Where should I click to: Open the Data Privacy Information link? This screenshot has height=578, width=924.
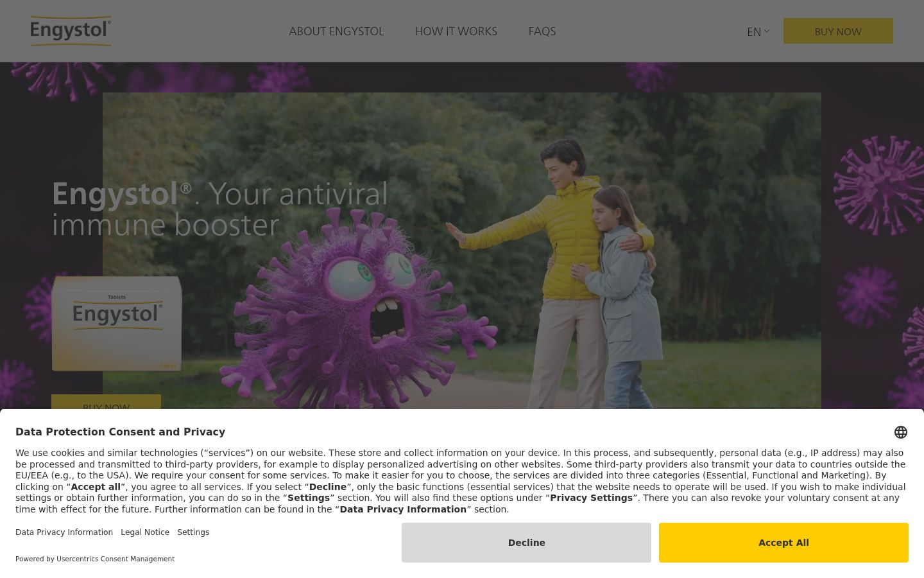64,532
